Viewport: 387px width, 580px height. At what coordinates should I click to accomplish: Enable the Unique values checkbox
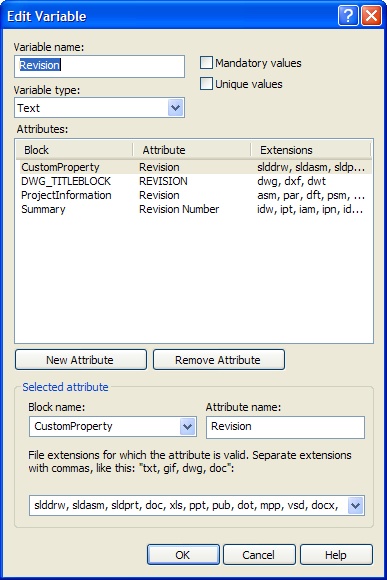click(206, 84)
